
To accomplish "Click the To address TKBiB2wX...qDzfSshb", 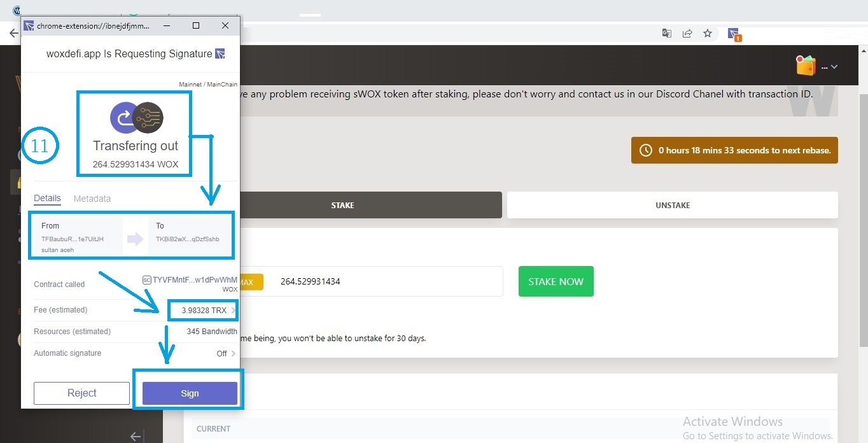I will pyautogui.click(x=188, y=239).
